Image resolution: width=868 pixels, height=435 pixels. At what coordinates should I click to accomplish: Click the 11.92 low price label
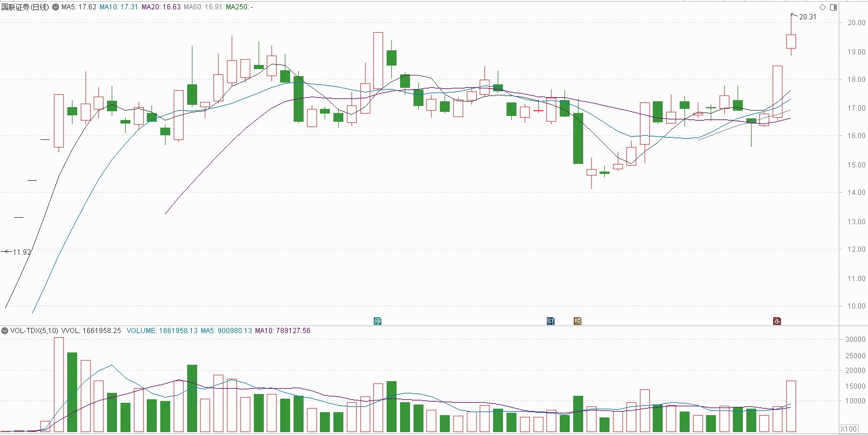22,252
